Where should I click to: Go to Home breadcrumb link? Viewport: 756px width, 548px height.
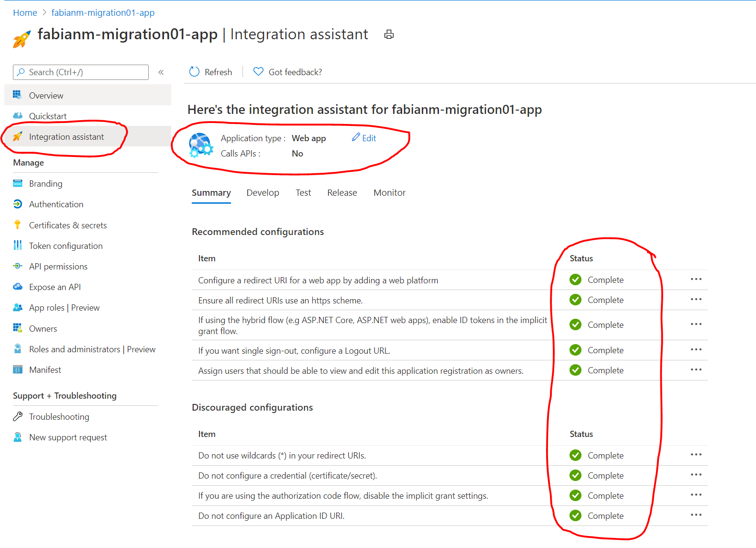[x=25, y=13]
